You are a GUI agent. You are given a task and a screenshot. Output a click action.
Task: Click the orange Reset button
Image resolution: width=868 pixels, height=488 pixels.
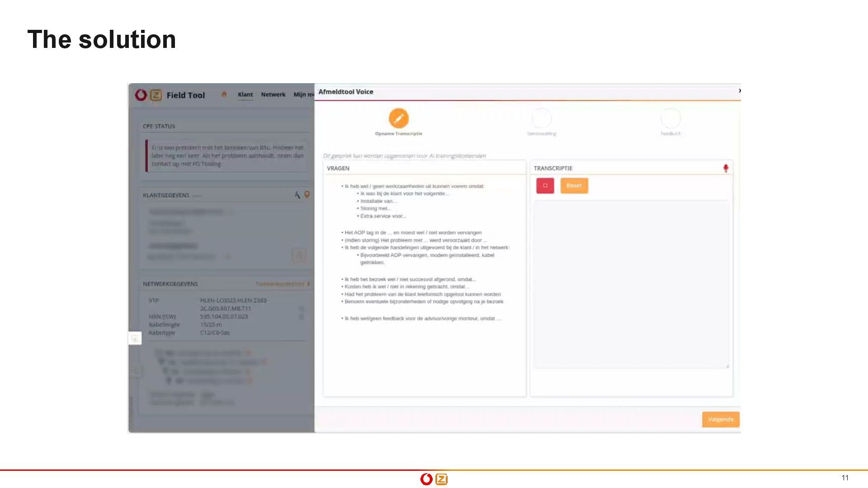[x=574, y=186]
